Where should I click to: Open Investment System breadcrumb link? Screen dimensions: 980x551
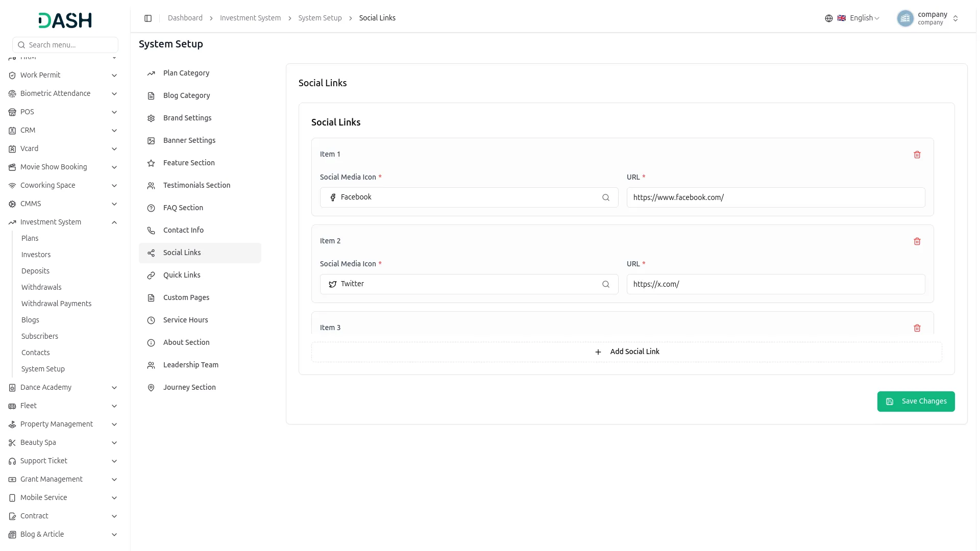[x=250, y=18]
